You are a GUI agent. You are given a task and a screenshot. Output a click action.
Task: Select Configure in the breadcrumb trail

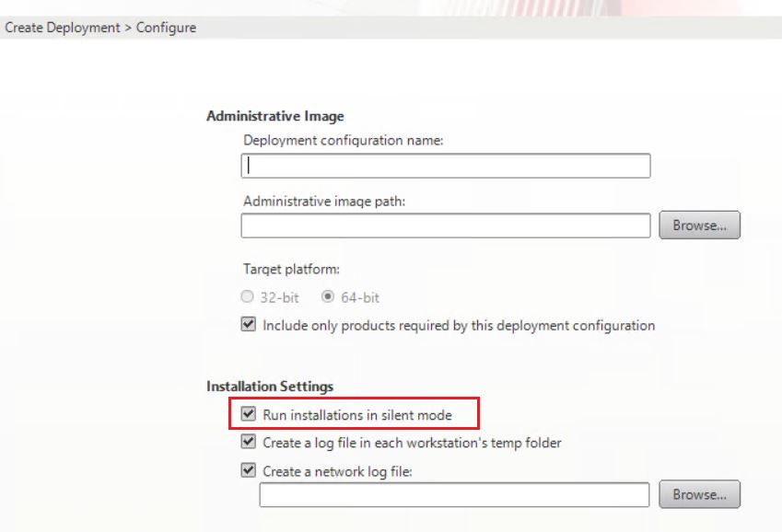pos(167,28)
